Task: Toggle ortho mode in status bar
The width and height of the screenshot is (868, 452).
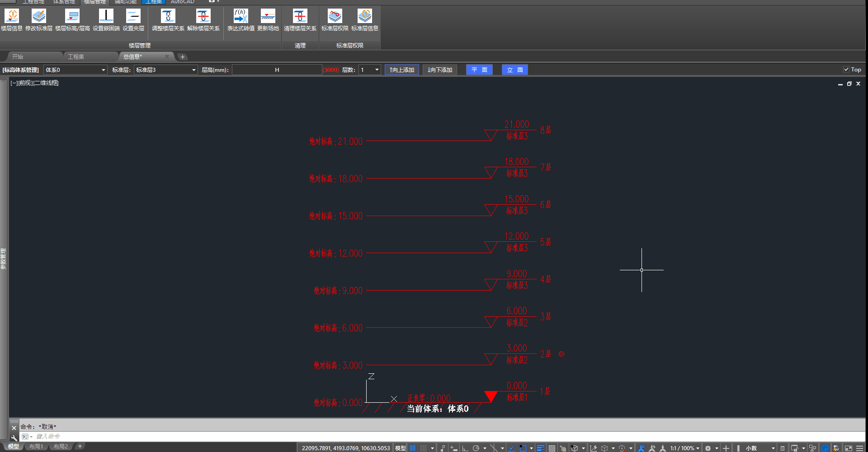Action: pyautogui.click(x=465, y=448)
